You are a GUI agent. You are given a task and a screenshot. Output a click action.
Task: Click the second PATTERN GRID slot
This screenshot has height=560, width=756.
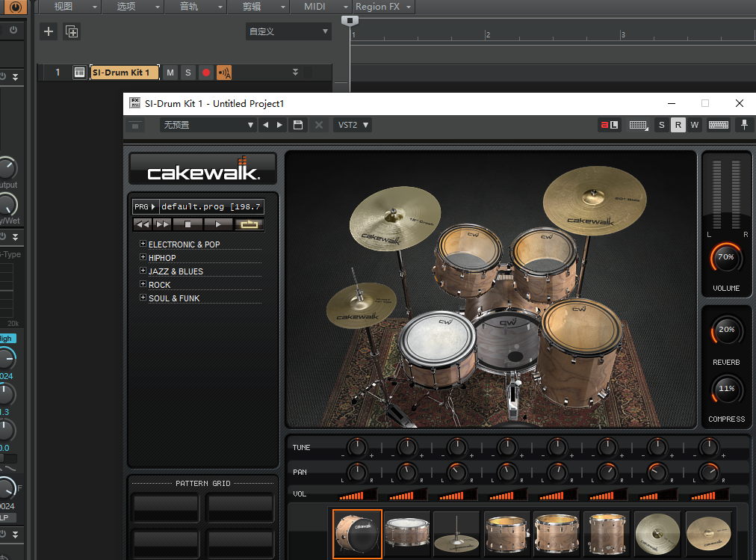240,506
